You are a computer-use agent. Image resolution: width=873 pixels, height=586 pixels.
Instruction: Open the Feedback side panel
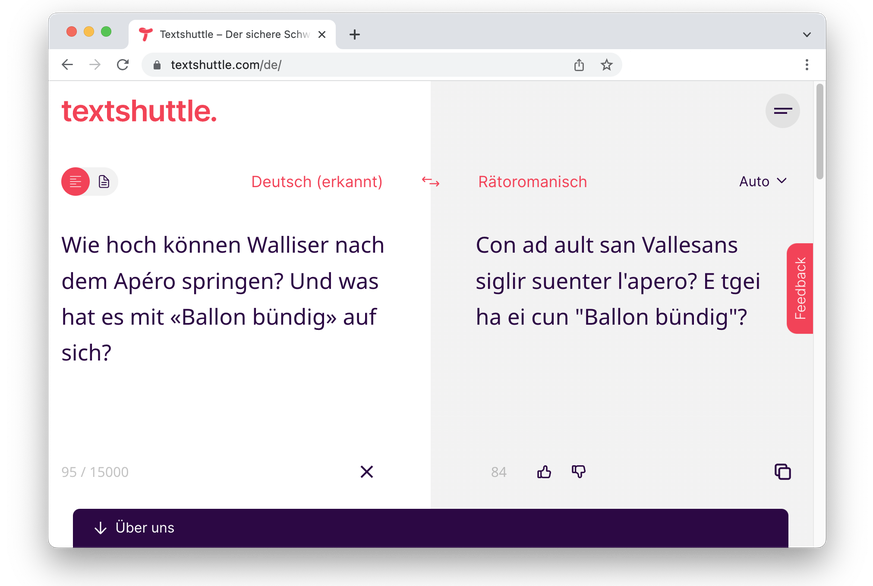pyautogui.click(x=800, y=288)
